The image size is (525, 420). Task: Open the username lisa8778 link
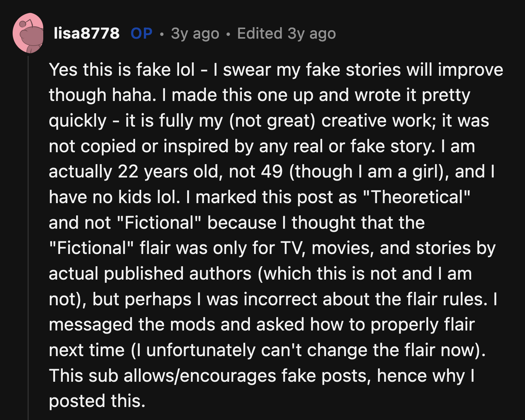coord(86,34)
